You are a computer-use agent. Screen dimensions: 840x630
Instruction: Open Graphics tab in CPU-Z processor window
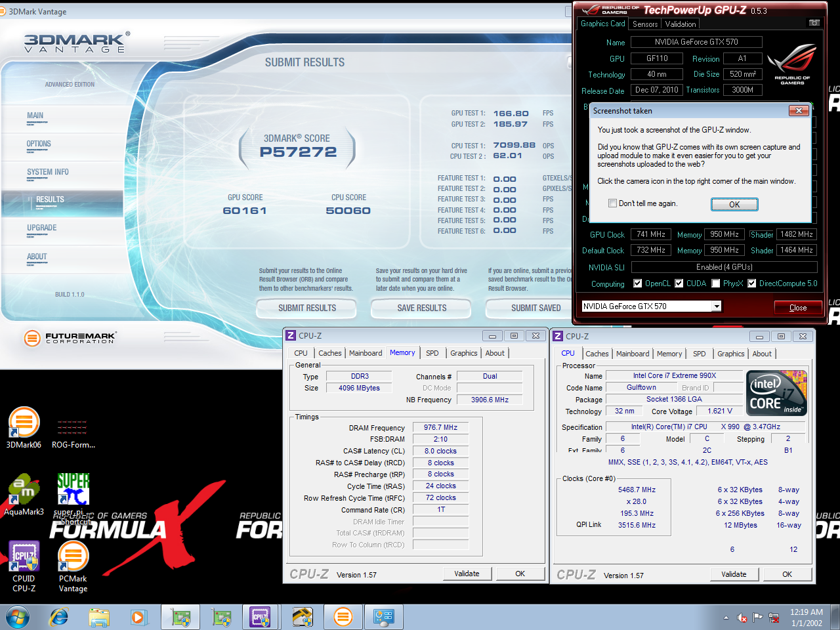coord(730,354)
